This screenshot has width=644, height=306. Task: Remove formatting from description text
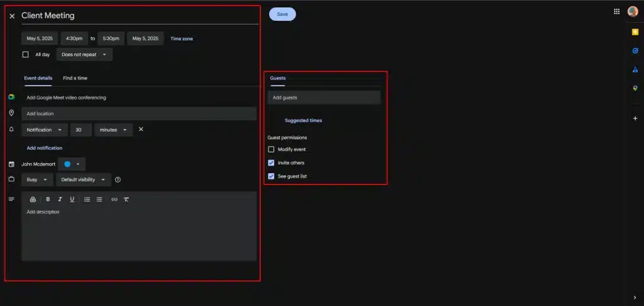(x=126, y=200)
